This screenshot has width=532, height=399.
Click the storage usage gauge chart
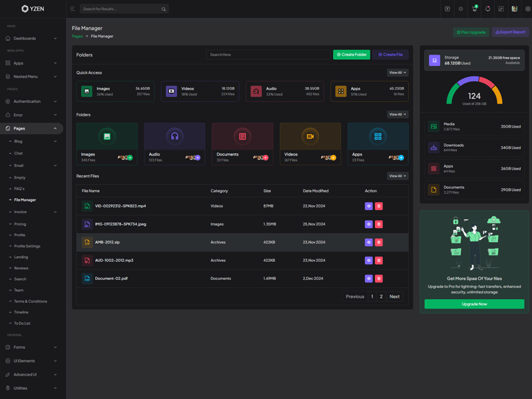[x=474, y=92]
